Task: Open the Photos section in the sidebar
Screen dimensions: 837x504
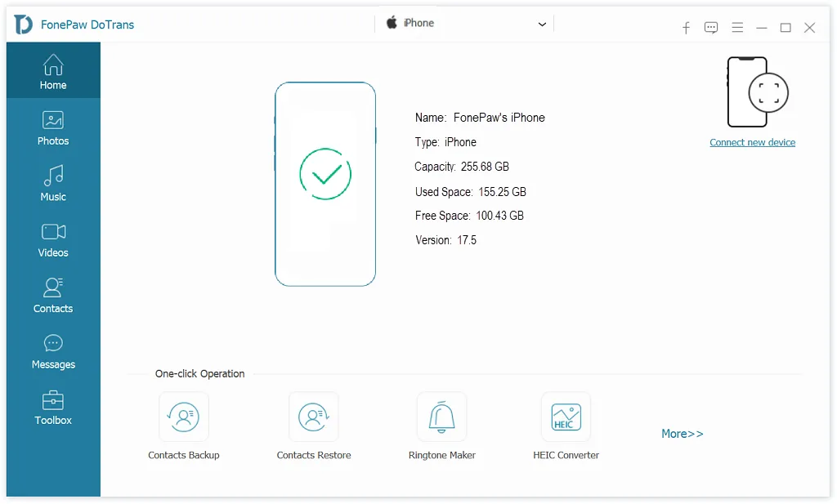Action: click(52, 128)
